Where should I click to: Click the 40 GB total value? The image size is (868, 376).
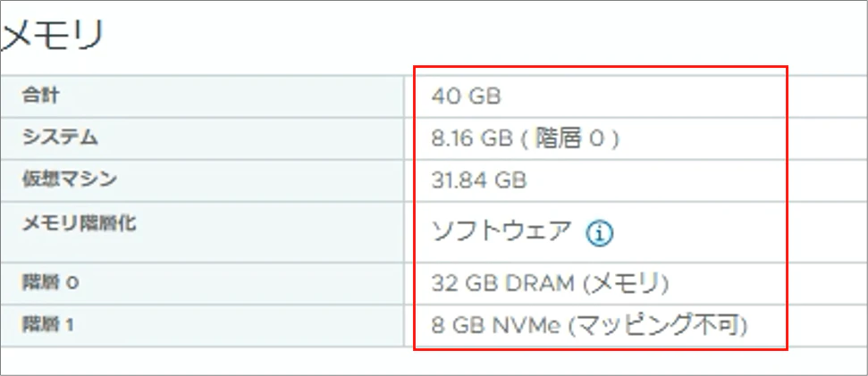(x=466, y=96)
